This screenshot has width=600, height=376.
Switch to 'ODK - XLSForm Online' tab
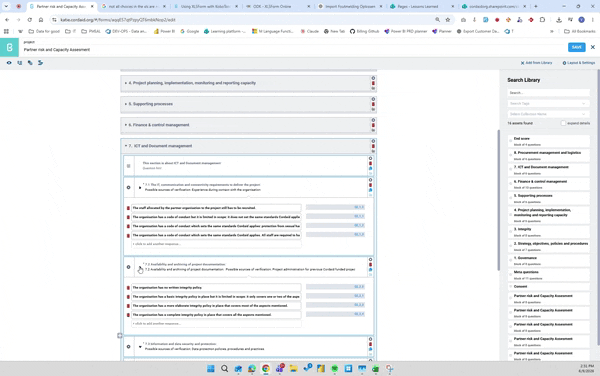(x=277, y=7)
